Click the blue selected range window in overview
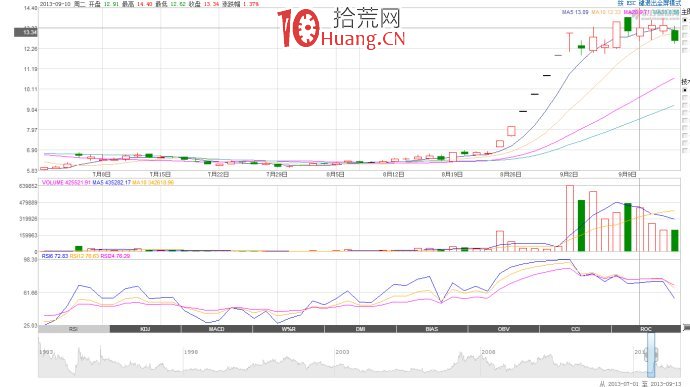 pyautogui.click(x=651, y=355)
